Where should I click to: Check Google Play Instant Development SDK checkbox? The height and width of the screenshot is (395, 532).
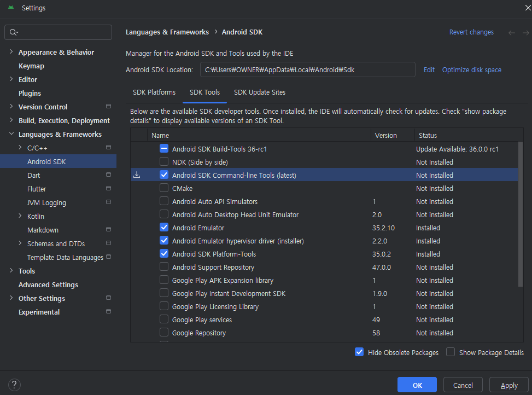[x=164, y=293]
